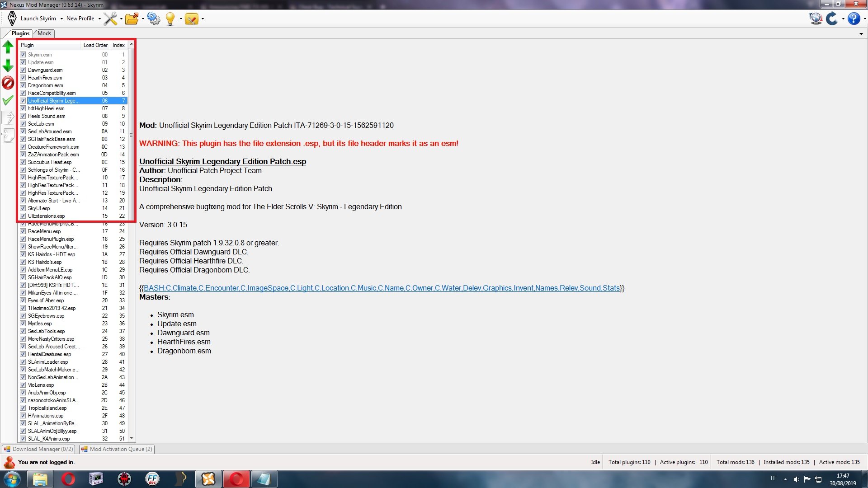
Task: Click the FF dec taskbar icon
Action: (152, 479)
